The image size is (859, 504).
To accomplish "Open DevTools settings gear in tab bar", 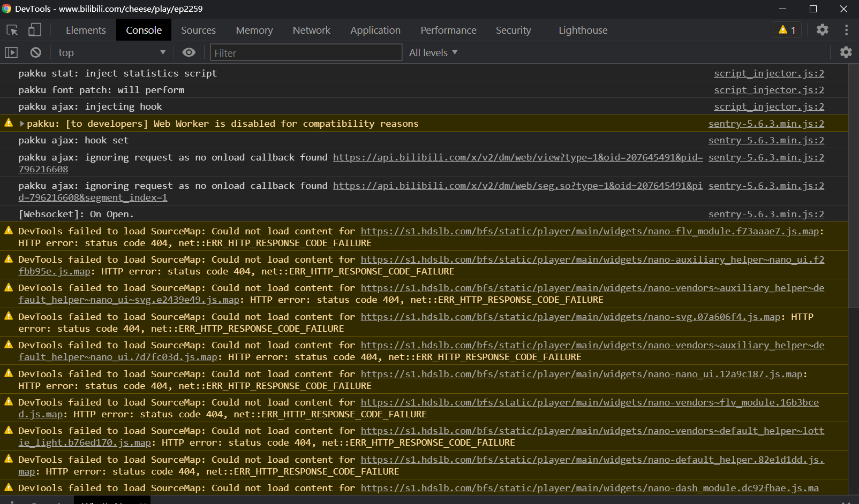I will pos(822,30).
